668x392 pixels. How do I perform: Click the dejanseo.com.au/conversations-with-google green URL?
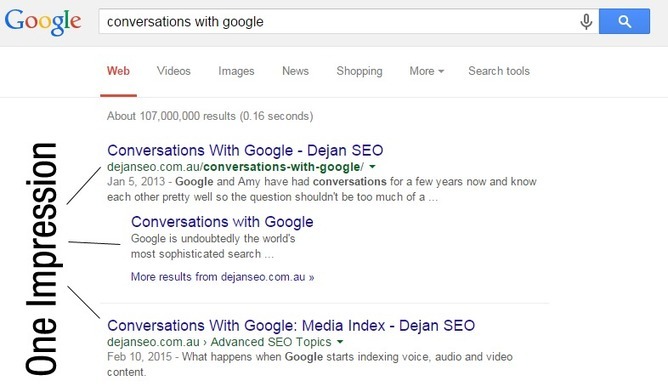tap(236, 167)
